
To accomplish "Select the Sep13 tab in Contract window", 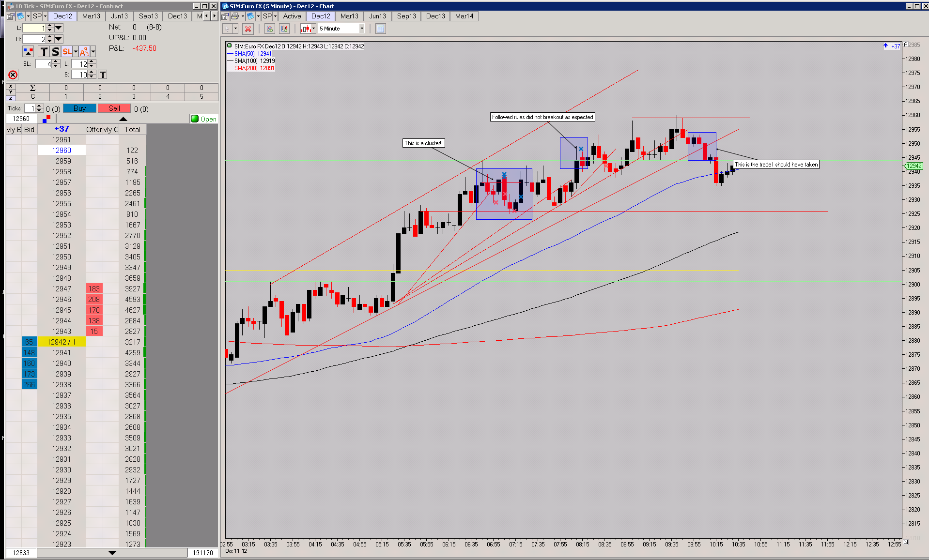I will 148,16.
